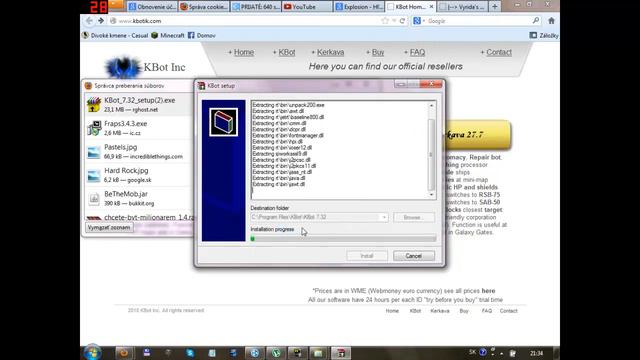The width and height of the screenshot is (640, 360).
Task: Click Vymazať zoznam in downloads window
Action: click(x=109, y=227)
